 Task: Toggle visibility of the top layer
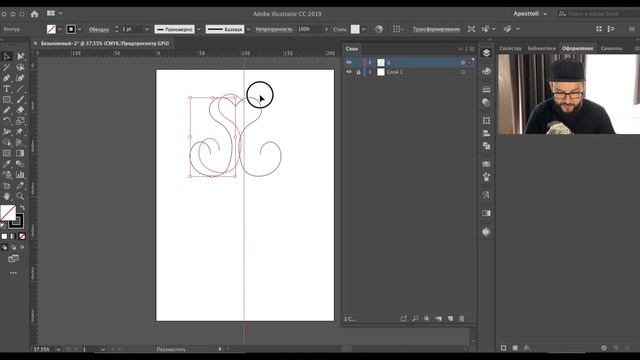(349, 62)
